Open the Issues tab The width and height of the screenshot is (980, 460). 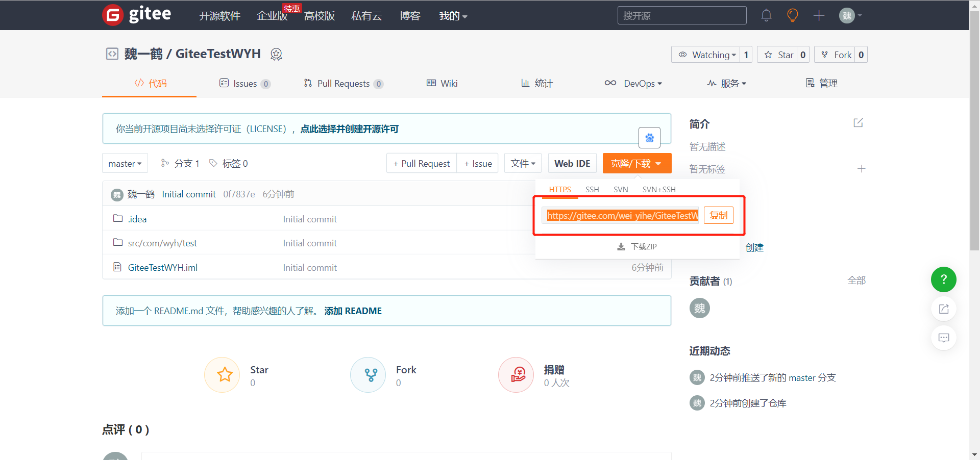pos(245,83)
